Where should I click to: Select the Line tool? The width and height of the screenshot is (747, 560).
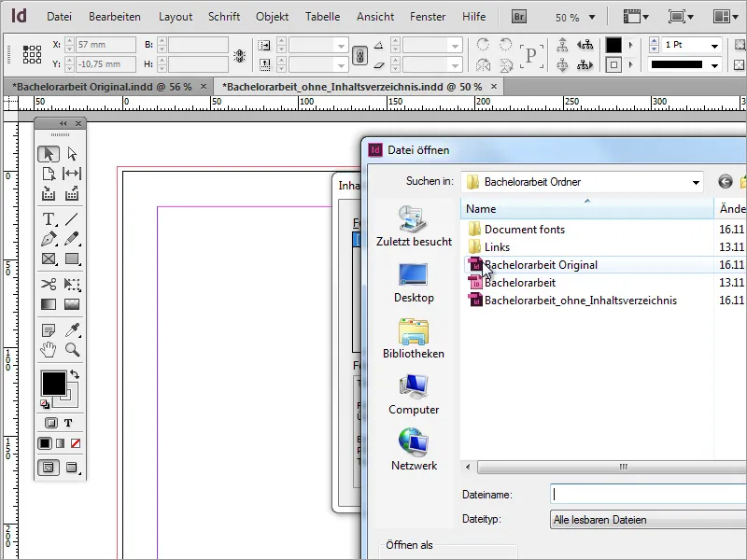coord(72,219)
